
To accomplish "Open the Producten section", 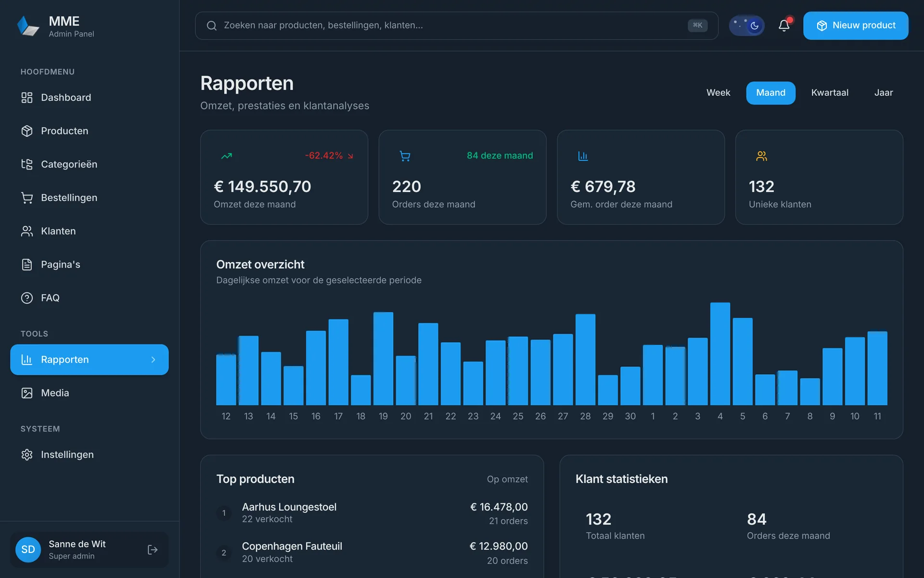I will tap(90, 131).
